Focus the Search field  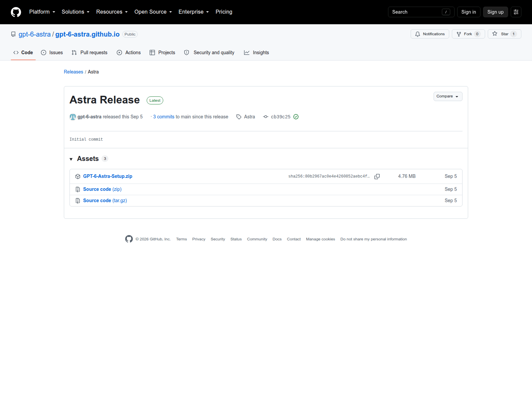[x=421, y=12]
